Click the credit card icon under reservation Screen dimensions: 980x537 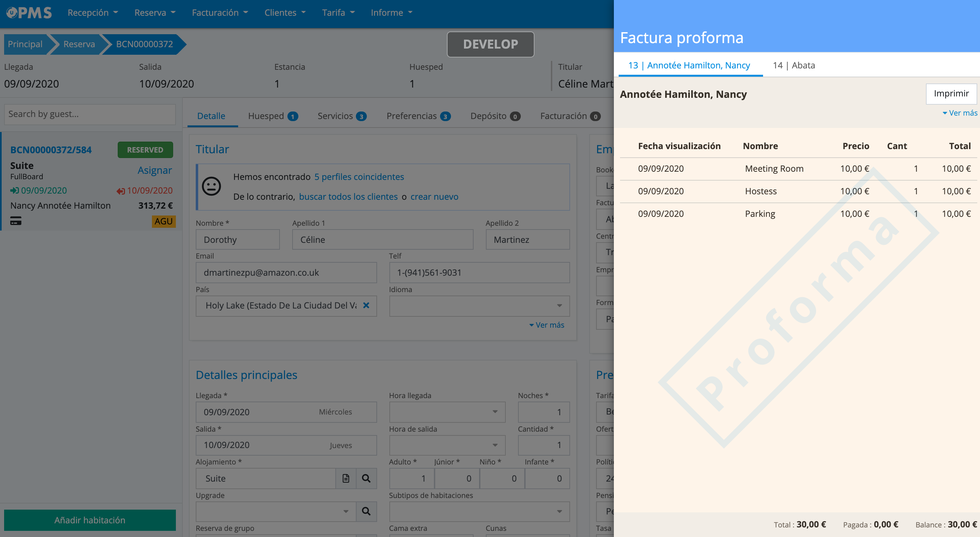(16, 221)
